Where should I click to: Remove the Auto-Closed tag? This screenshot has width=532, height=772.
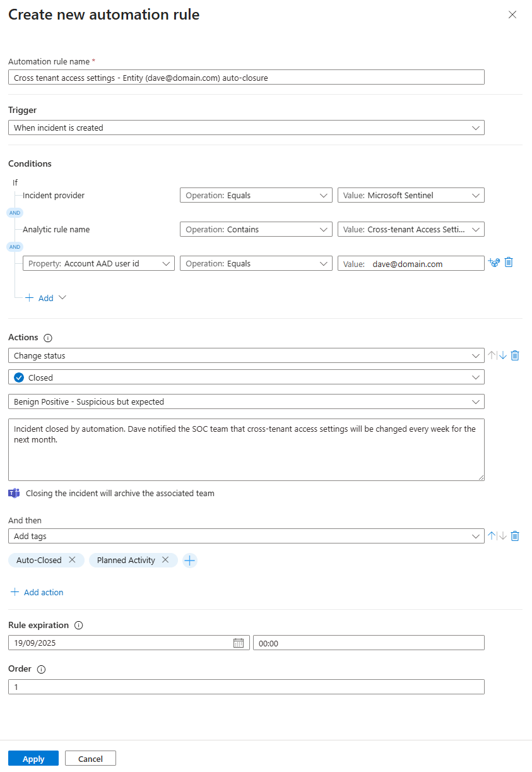(x=72, y=560)
